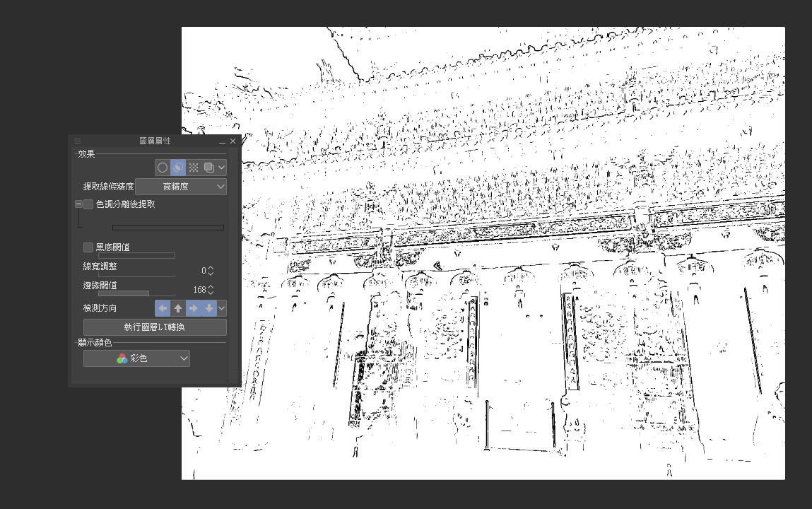Viewport: 812px width, 509px height.
Task: Expand the 檢測方向 dropdown arrow
Action: click(222, 308)
